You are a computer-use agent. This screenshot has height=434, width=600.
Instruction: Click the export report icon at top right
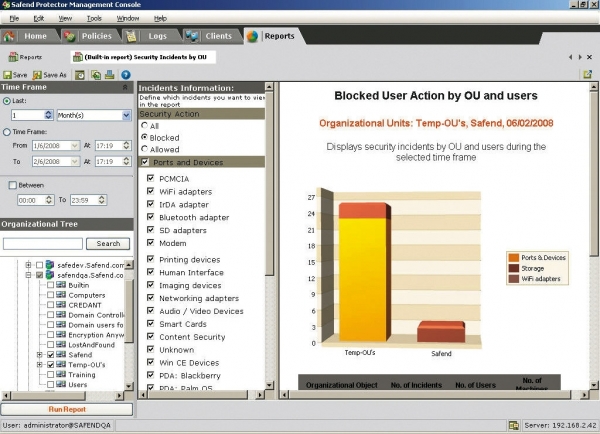click(x=587, y=75)
